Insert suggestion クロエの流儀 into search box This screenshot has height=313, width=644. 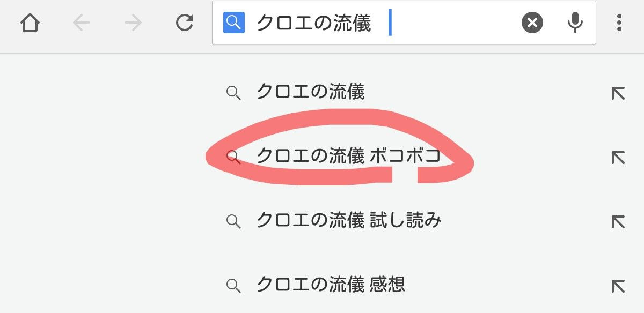[x=617, y=92]
